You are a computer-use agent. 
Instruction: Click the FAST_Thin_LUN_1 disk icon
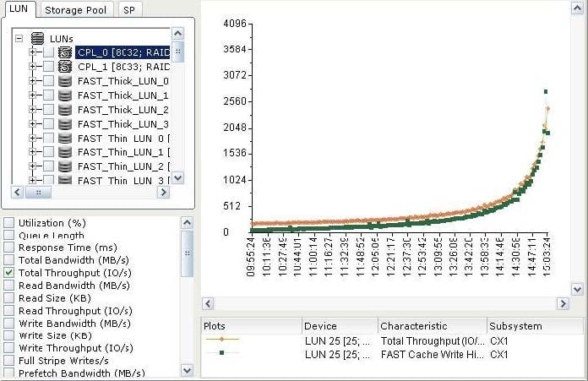(65, 152)
